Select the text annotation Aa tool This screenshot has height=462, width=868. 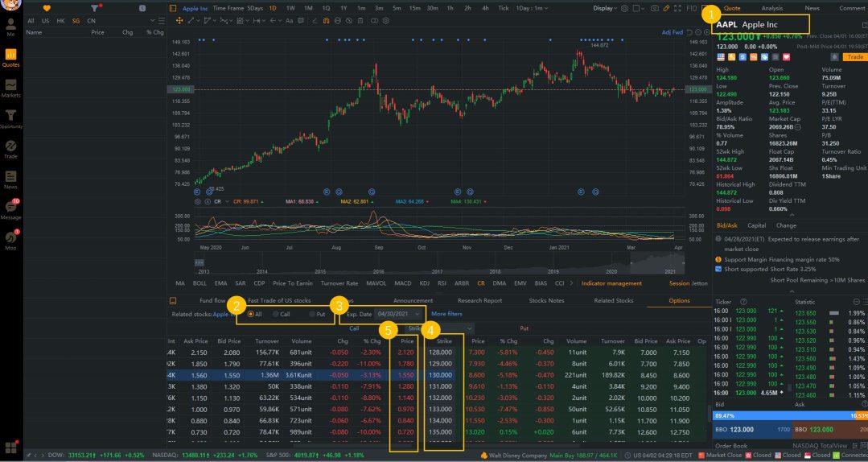289,20
